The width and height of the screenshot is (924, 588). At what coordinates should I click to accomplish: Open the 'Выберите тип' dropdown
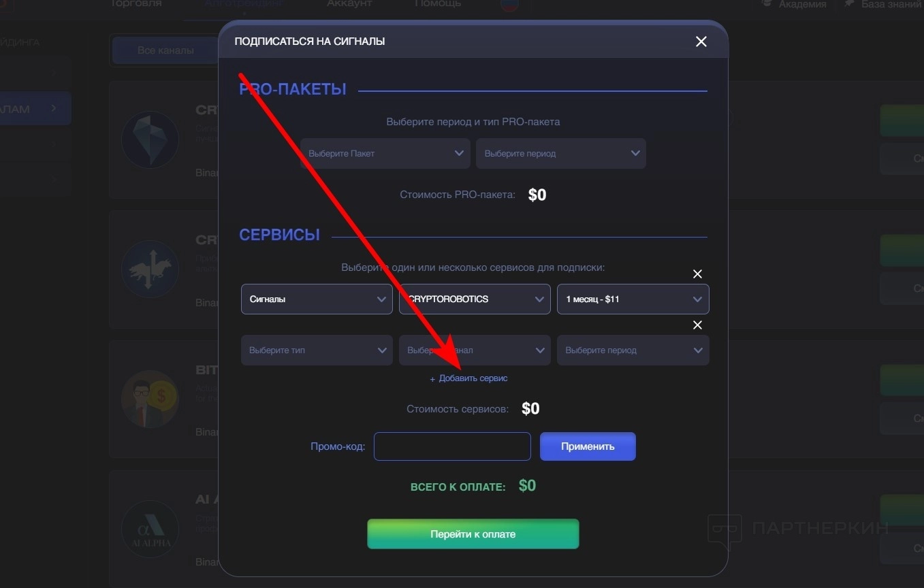(317, 350)
